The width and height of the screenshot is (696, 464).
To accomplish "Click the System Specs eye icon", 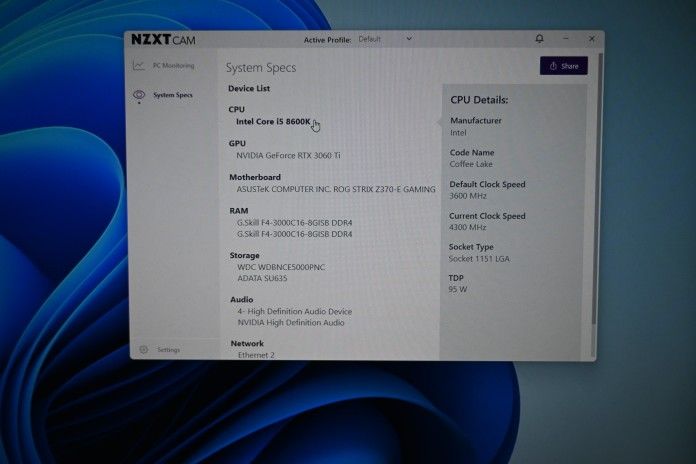I will point(139,95).
